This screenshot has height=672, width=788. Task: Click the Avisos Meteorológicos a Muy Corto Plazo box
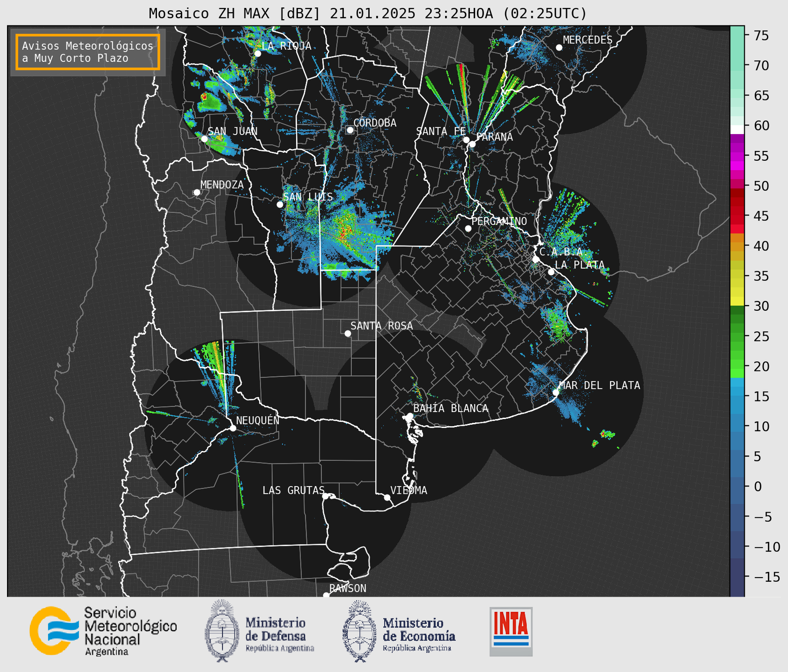click(x=88, y=52)
